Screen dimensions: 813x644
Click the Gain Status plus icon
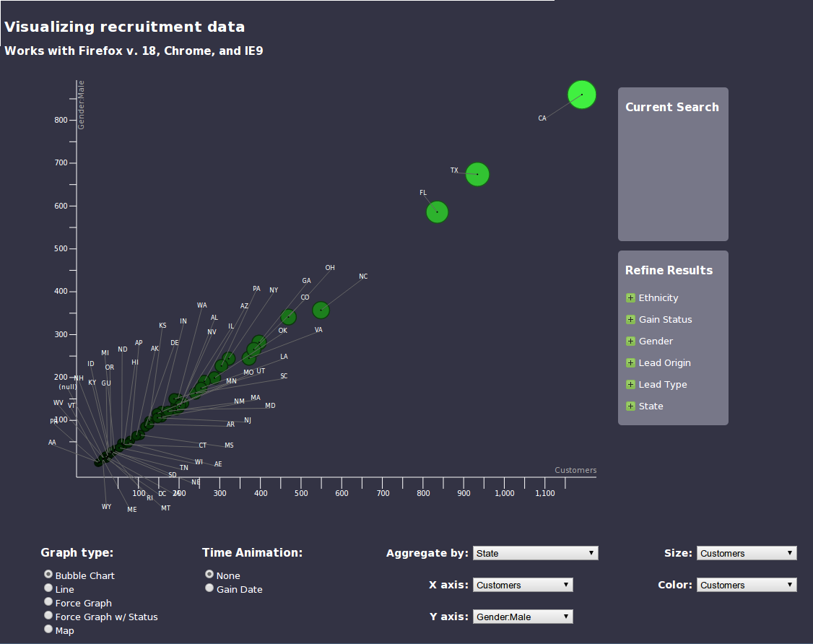[630, 320]
